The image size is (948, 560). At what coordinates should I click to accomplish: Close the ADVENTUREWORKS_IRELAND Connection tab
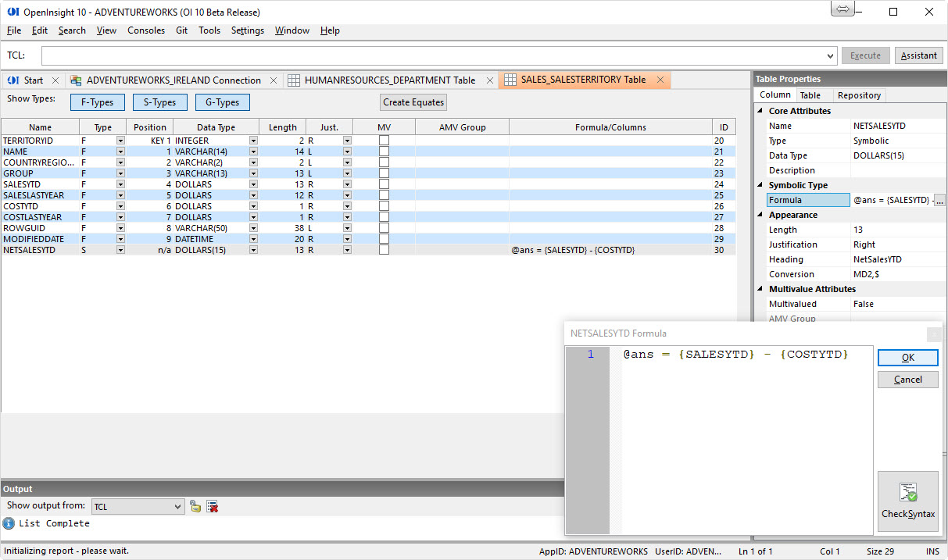click(x=274, y=80)
